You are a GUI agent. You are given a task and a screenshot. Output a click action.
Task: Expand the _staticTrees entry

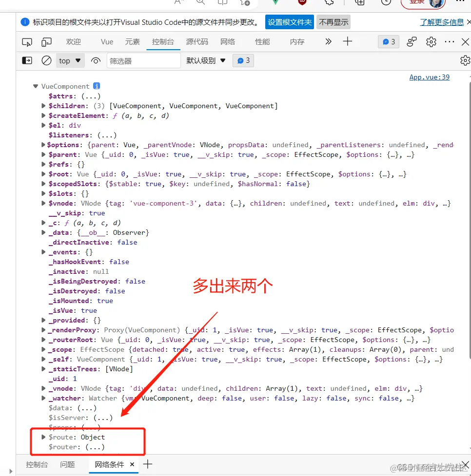coord(43,369)
